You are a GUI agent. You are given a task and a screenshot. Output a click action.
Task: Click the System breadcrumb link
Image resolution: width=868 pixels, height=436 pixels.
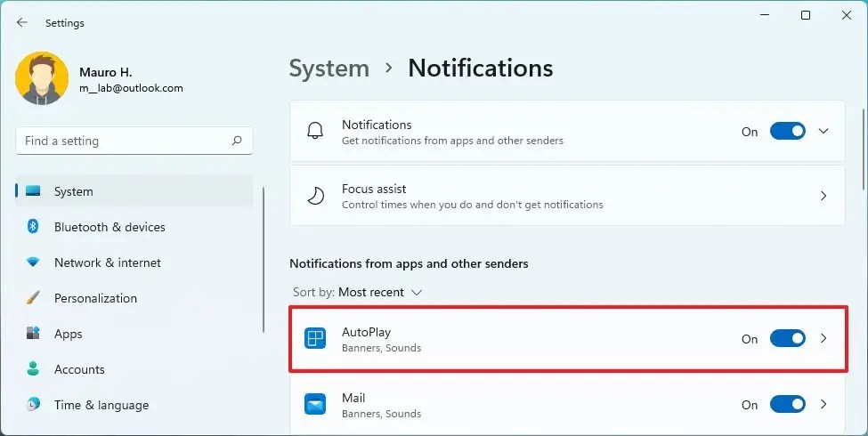[x=329, y=69]
